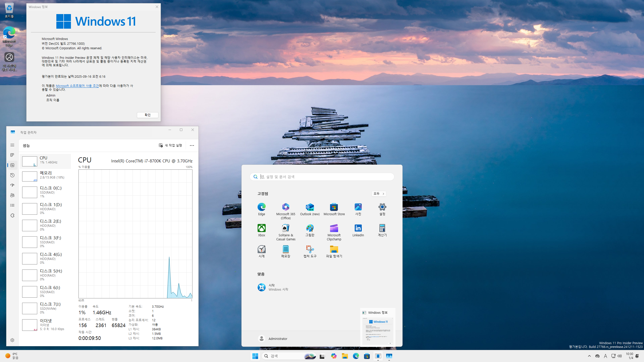Open Task Manager hamburger navigation menu
This screenshot has height=362, width=644.
click(12, 145)
